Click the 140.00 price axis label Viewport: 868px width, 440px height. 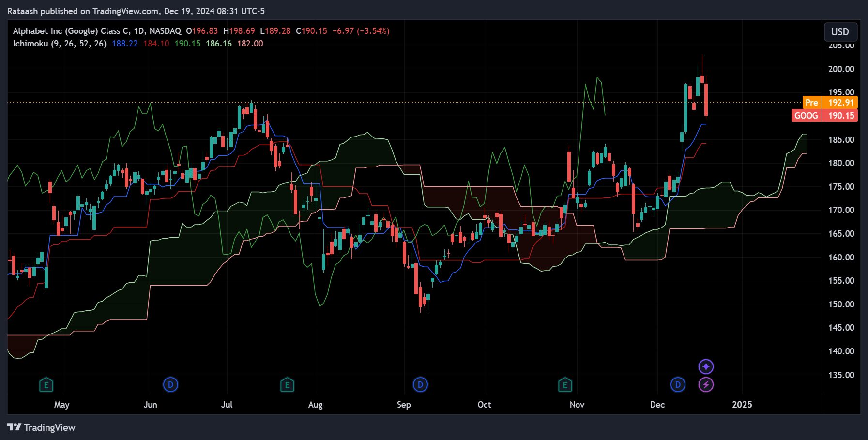tap(841, 351)
